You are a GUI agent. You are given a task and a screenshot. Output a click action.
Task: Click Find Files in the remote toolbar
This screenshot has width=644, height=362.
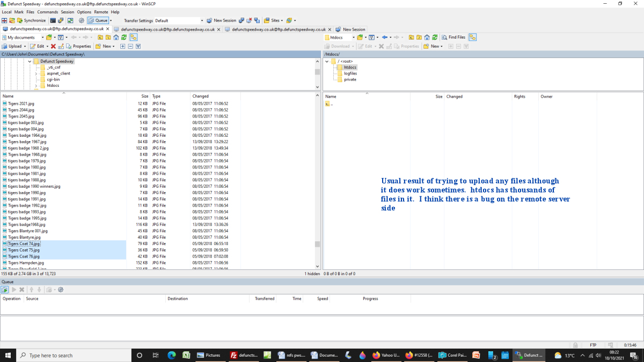tap(453, 38)
